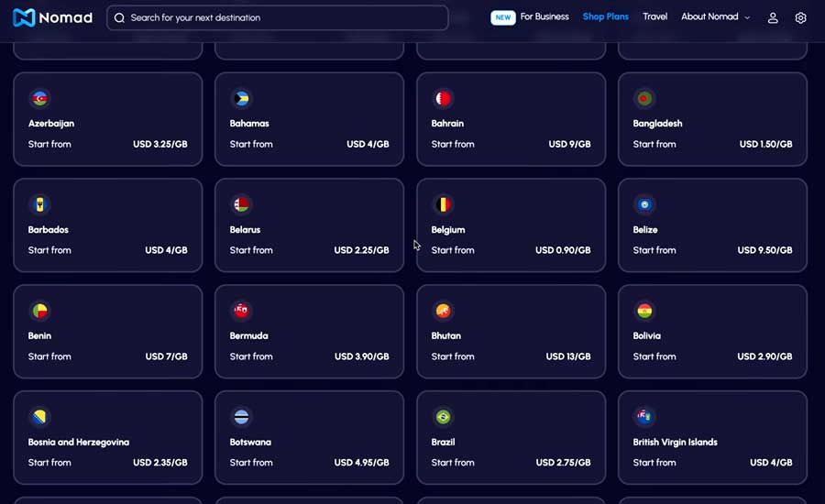Click the Bosnia and Herzegovina flag icon
This screenshot has height=504, width=825.
(40, 417)
